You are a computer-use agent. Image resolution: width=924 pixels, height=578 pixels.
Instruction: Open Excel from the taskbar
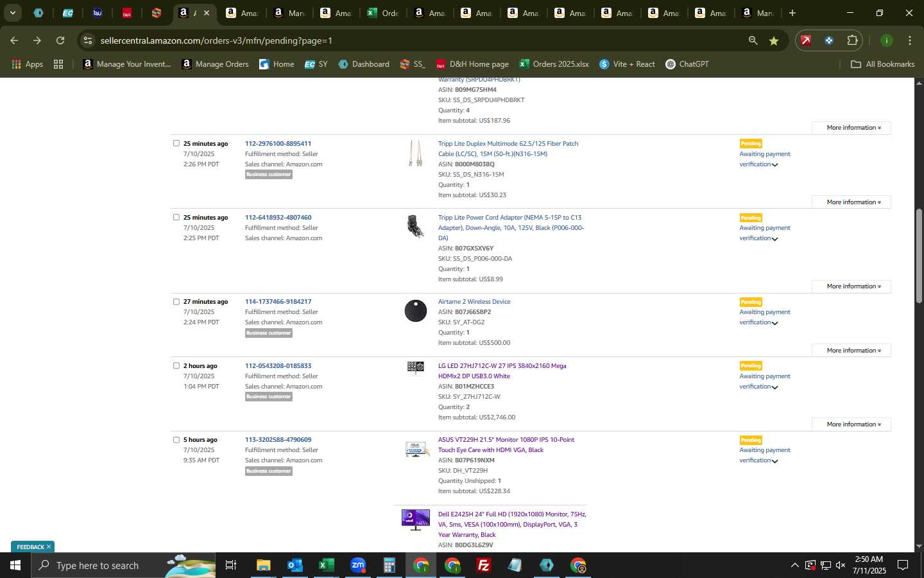(326, 565)
